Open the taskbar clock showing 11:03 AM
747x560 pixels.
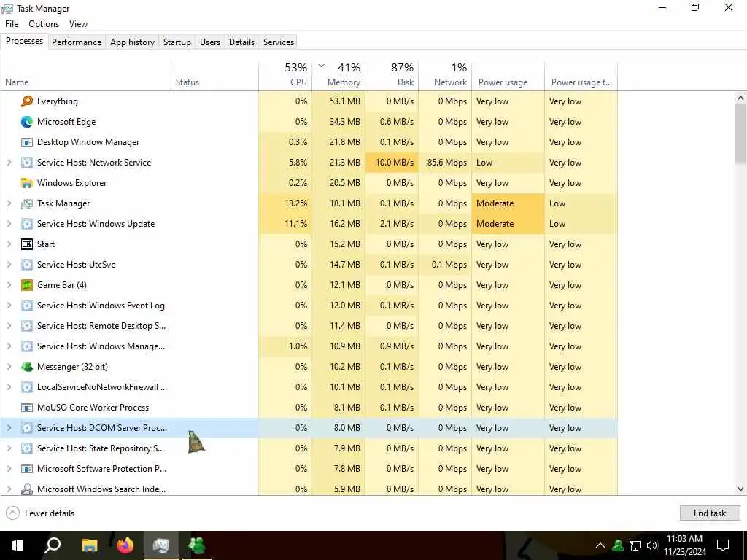(x=684, y=545)
